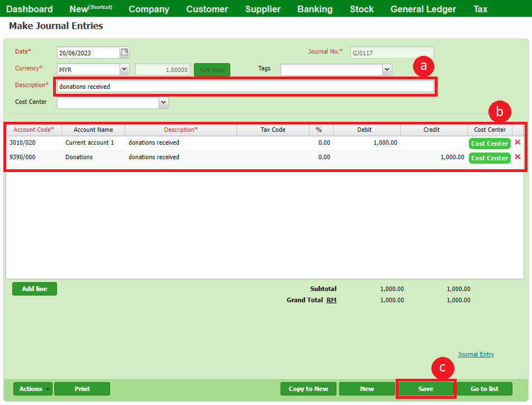532x405 pixels.
Task: Open the Tax menu
Action: click(x=481, y=9)
